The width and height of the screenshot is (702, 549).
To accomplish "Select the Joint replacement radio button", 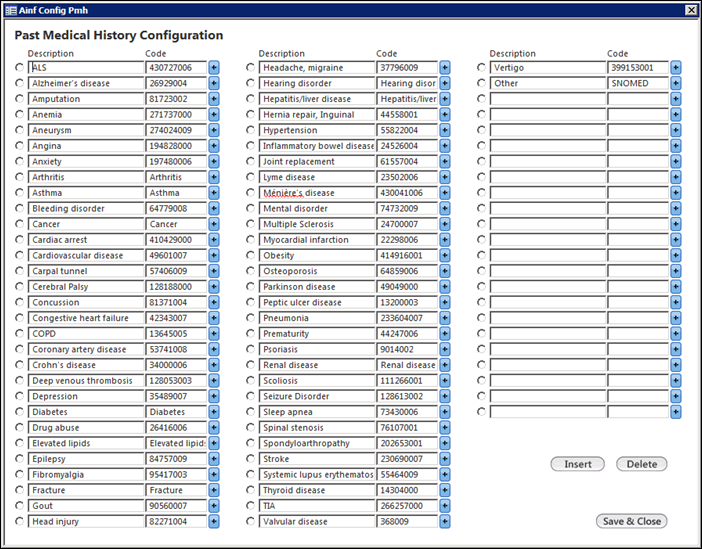I will [250, 161].
